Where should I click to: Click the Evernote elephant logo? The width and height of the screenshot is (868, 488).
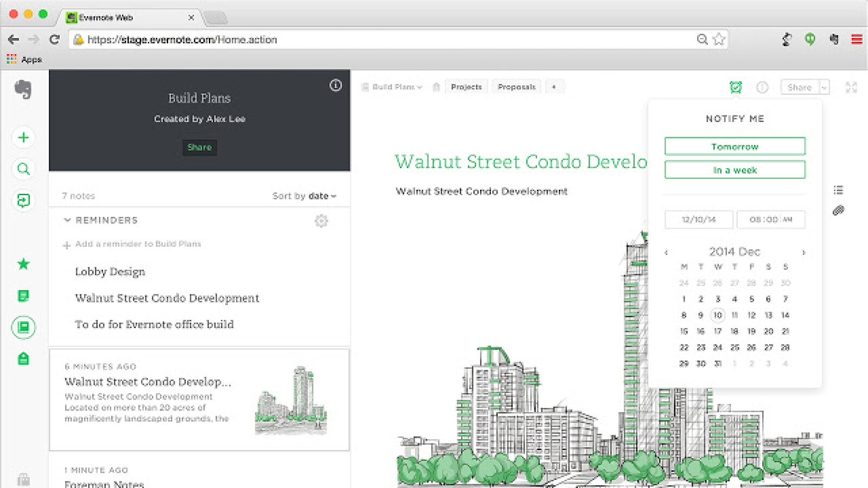pos(23,89)
